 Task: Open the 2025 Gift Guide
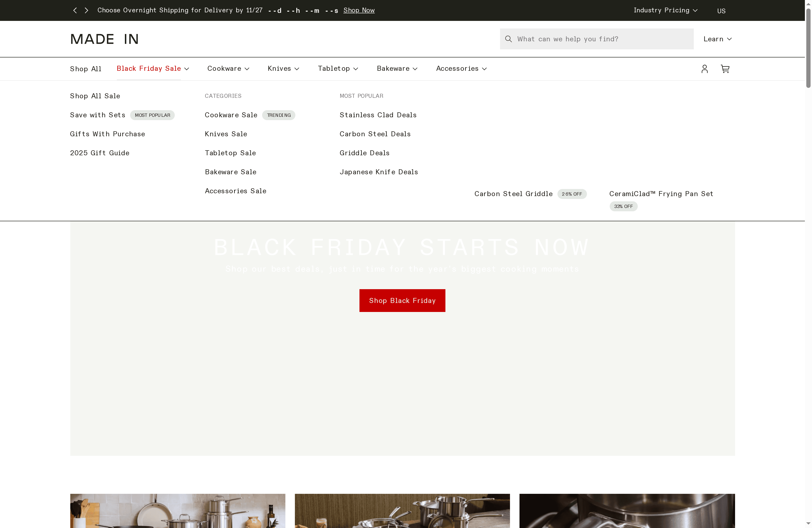point(100,153)
